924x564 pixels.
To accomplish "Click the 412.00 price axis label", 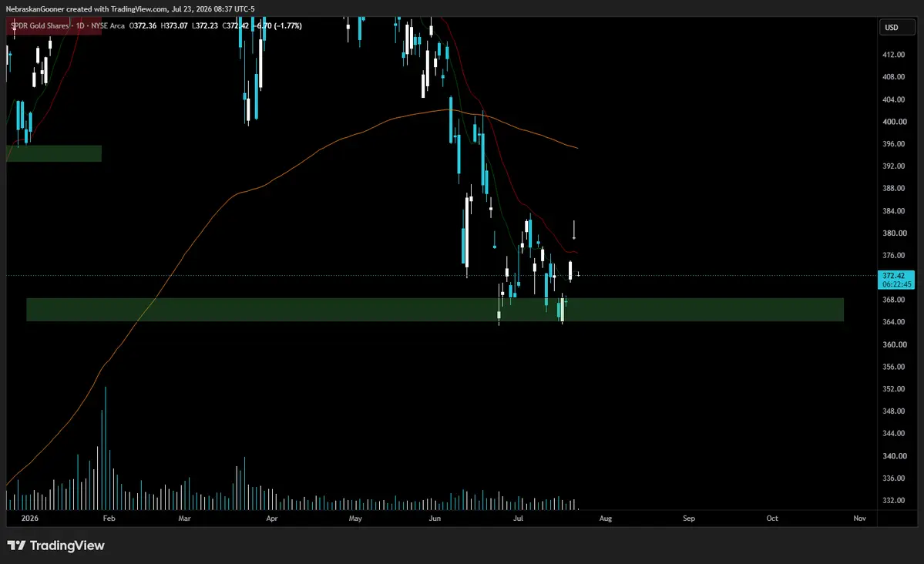I will [893, 55].
